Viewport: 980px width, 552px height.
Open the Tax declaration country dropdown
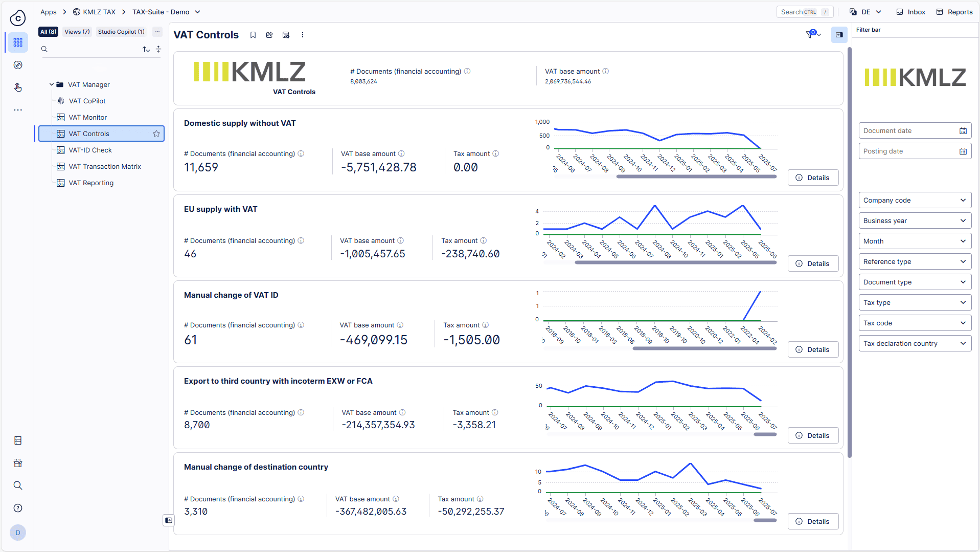(x=915, y=344)
